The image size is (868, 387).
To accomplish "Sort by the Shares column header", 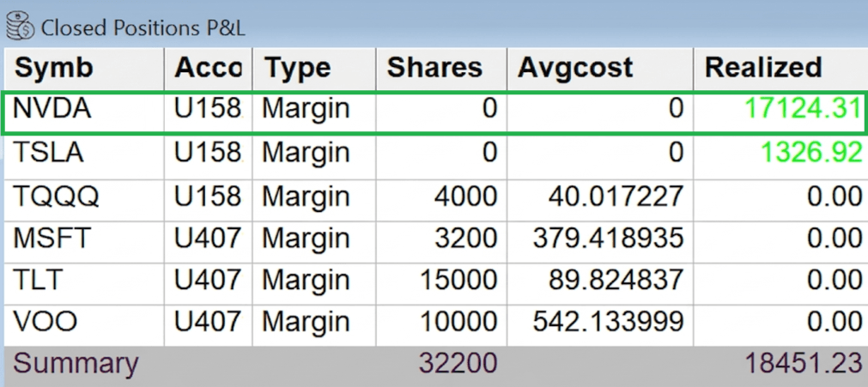I will pos(434,68).
